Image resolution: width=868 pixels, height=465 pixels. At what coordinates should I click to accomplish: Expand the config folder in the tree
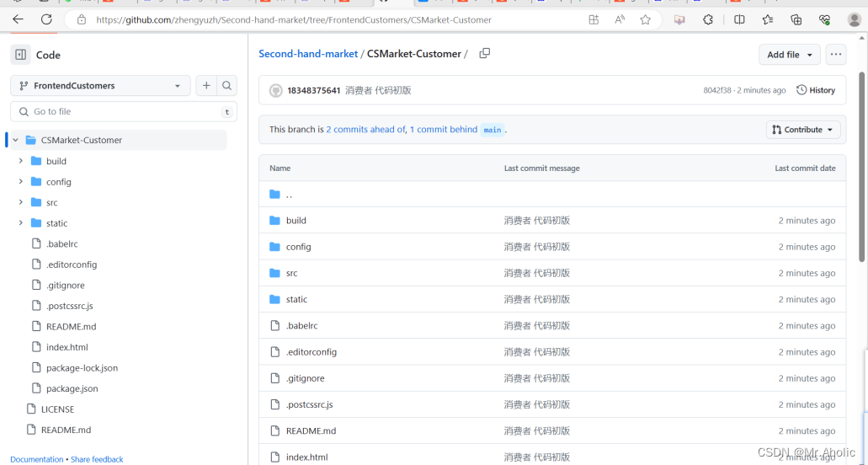21,182
